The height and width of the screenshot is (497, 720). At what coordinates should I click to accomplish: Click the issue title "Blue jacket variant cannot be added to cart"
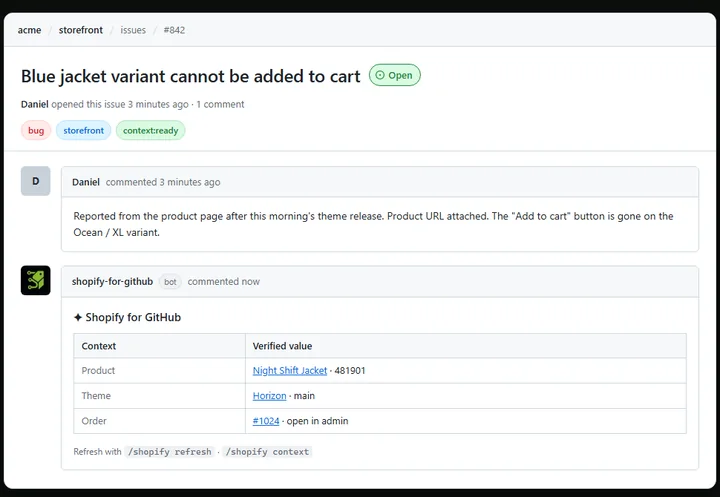coord(191,76)
